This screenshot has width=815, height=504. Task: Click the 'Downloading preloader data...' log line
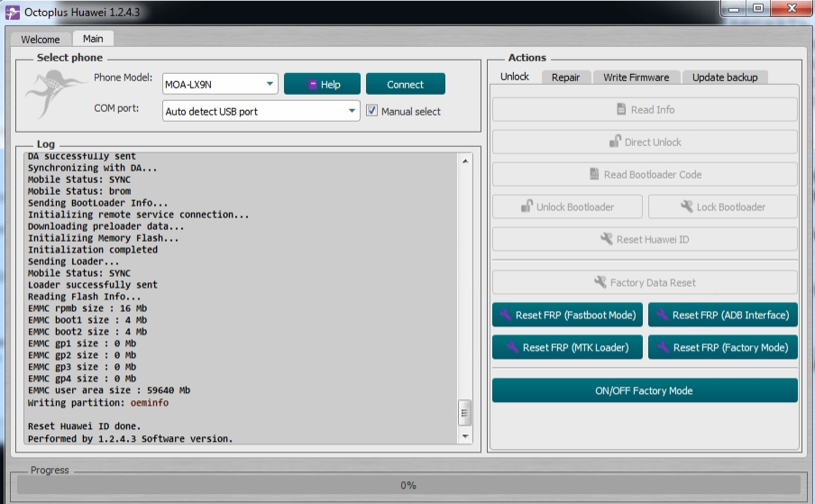coord(106,226)
